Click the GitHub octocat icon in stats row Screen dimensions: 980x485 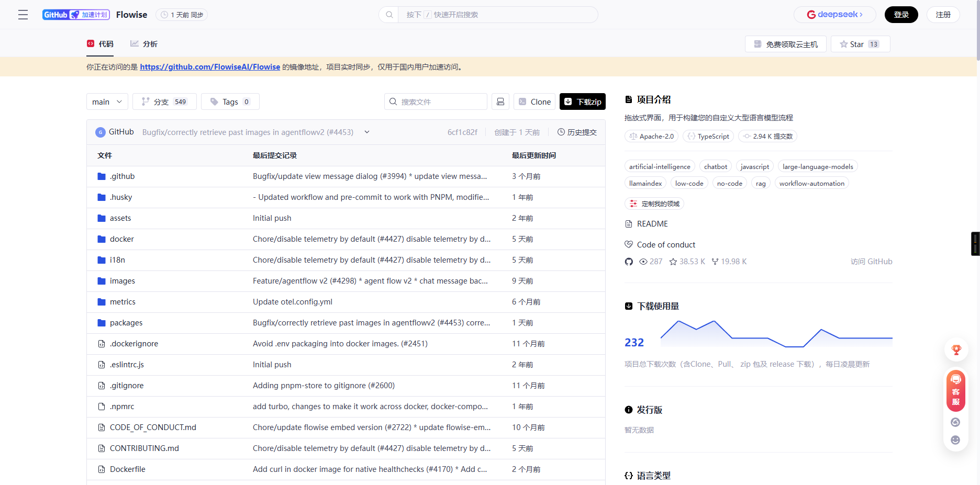[629, 262]
